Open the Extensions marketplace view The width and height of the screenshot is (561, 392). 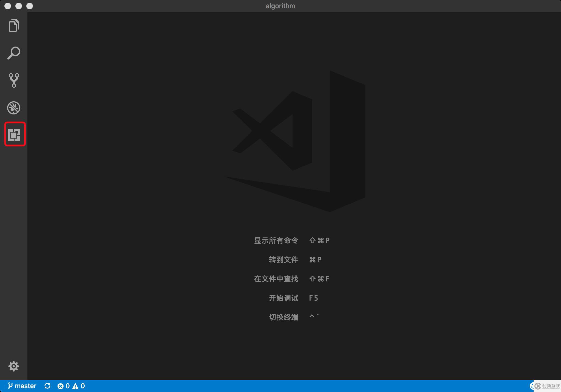[x=14, y=135]
